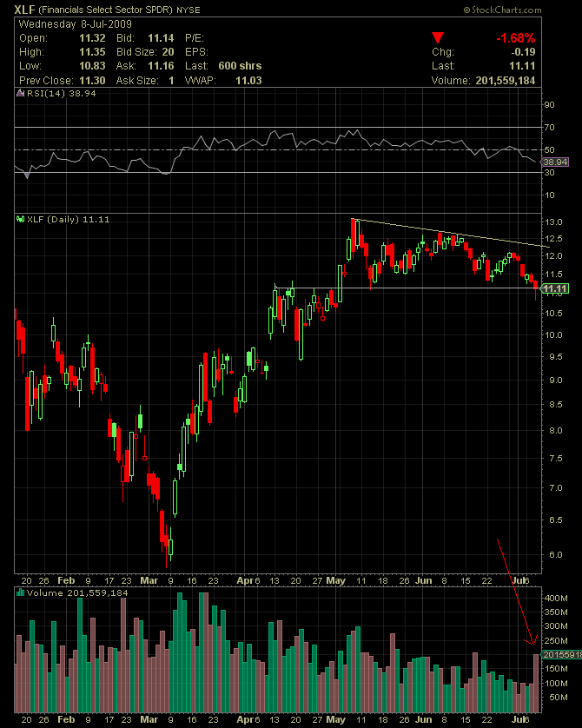Screen dimensions: 582x728
Task: Click the 50M volume axis label
Action: click(558, 698)
